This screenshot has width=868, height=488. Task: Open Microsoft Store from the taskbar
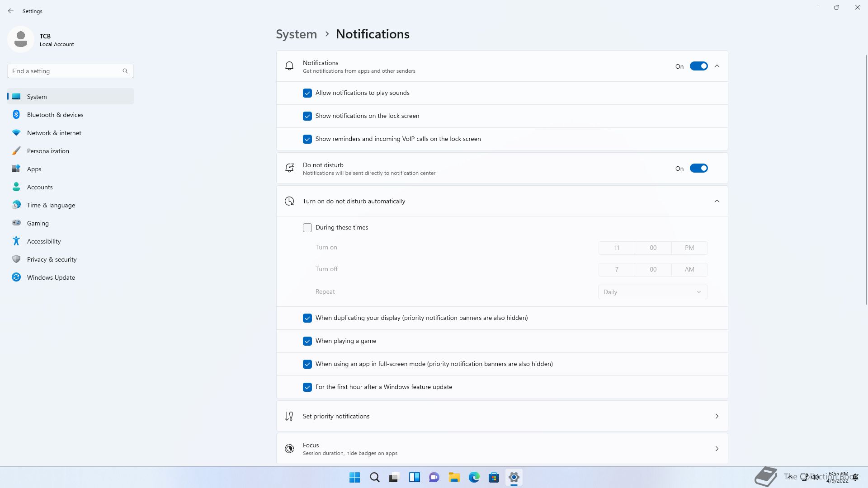(x=494, y=477)
